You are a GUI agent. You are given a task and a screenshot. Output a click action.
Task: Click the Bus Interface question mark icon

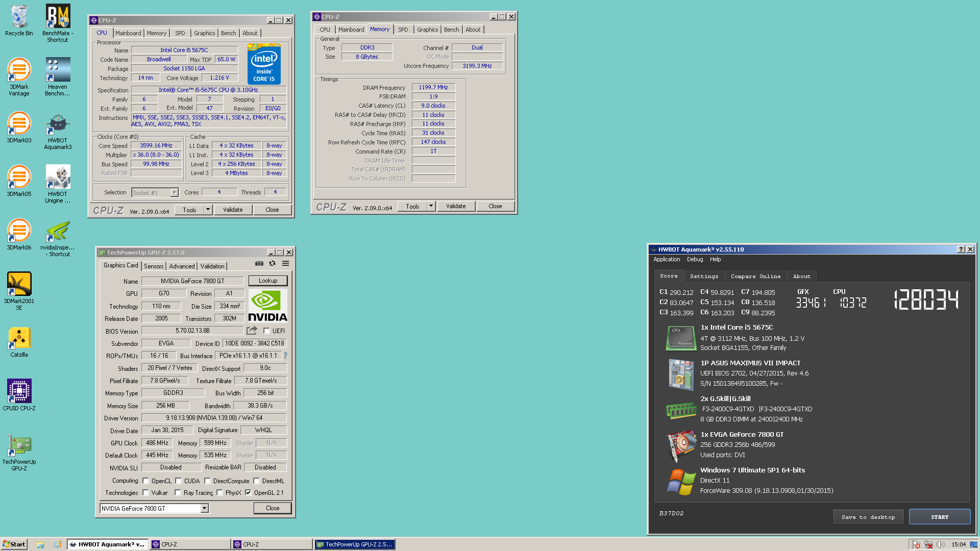285,356
